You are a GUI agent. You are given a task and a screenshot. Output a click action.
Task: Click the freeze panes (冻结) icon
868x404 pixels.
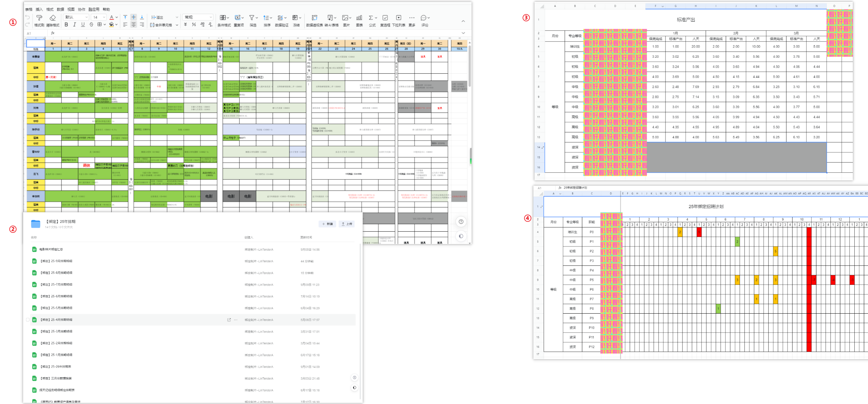(295, 18)
